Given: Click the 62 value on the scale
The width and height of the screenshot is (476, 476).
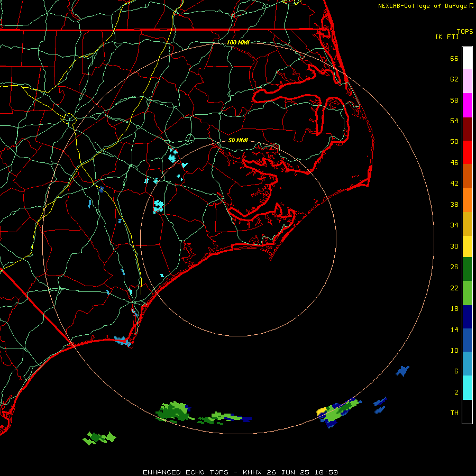Looking at the screenshot, I should click(454, 79).
